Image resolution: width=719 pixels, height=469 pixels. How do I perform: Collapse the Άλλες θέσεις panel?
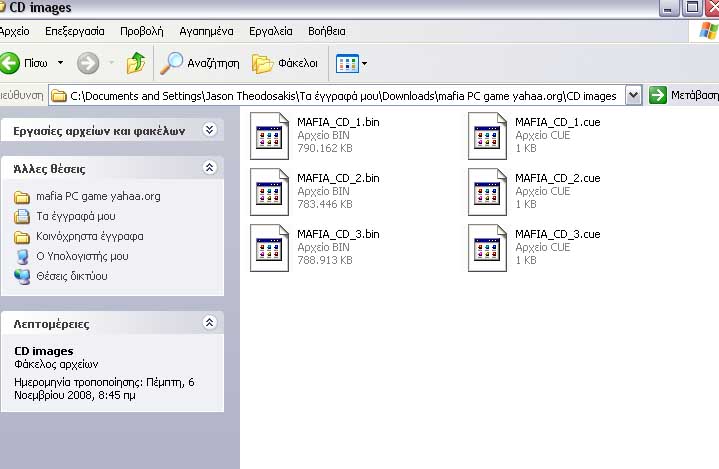click(x=209, y=168)
